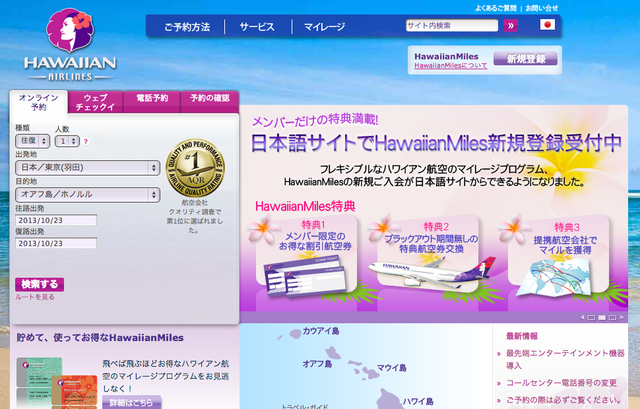Focus the サイト内検索 search field
The image size is (640, 409).
point(452,25)
